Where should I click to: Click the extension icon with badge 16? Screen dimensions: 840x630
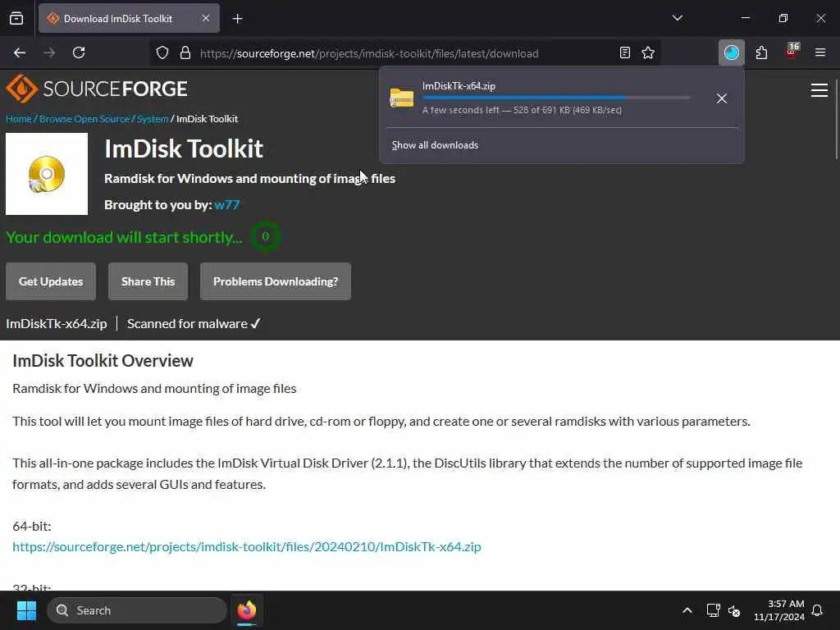(792, 52)
